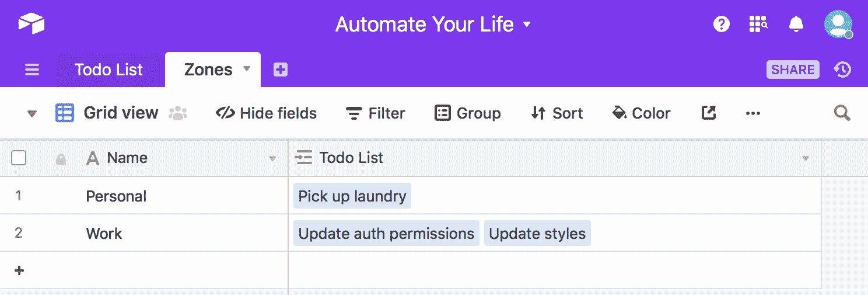
Task: Open the Color options for records
Action: [x=641, y=113]
